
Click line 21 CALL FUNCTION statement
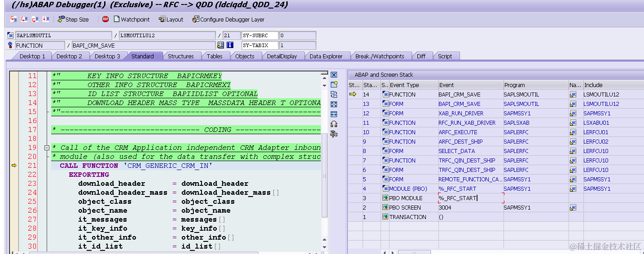pos(186,166)
